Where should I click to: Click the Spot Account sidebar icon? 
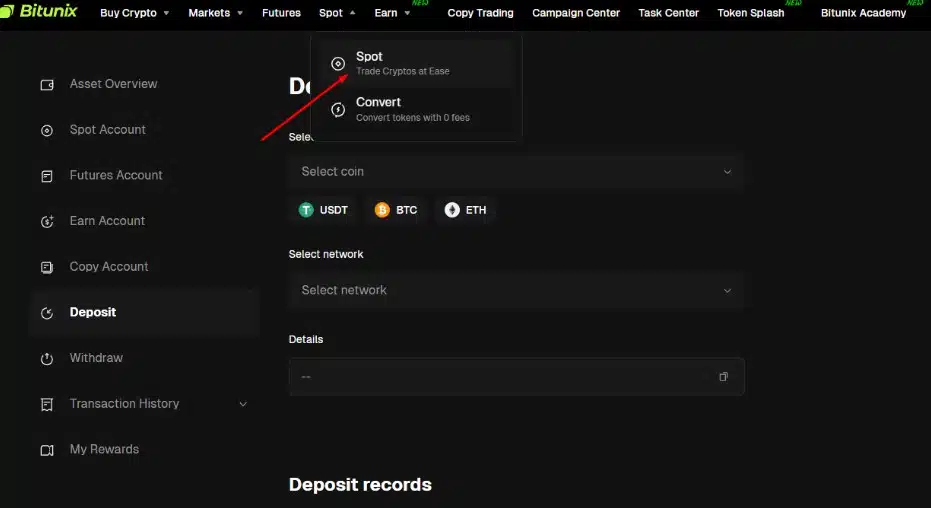coord(47,131)
